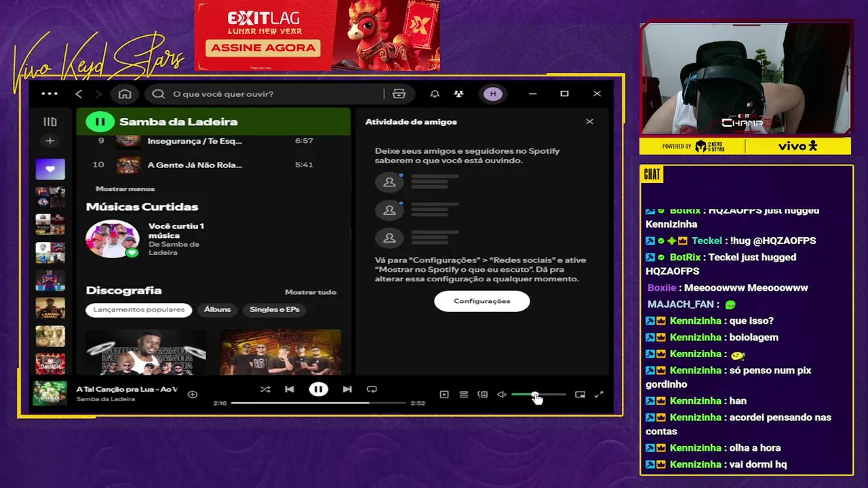Open Spotify Home via house icon
Viewport: 868px width, 488px height.
[x=125, y=94]
